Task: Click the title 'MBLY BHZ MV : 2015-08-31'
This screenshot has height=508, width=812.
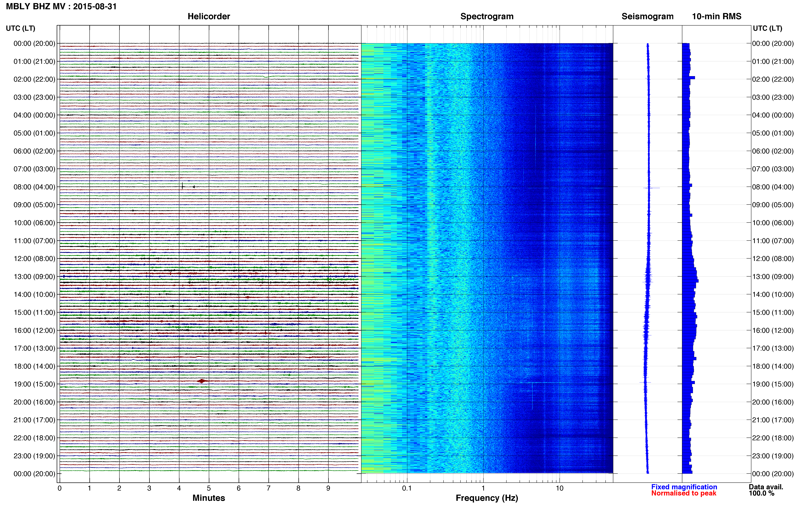Action: click(61, 6)
